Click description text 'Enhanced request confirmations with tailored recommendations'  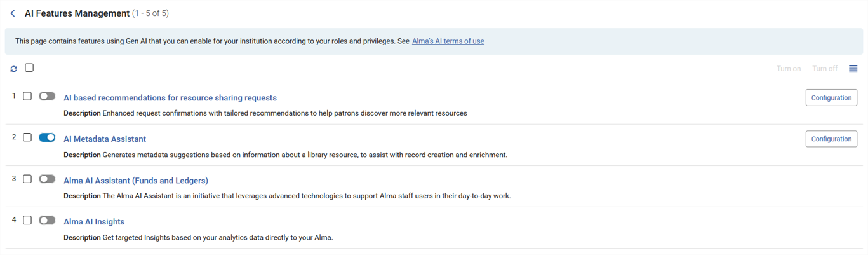click(x=284, y=114)
